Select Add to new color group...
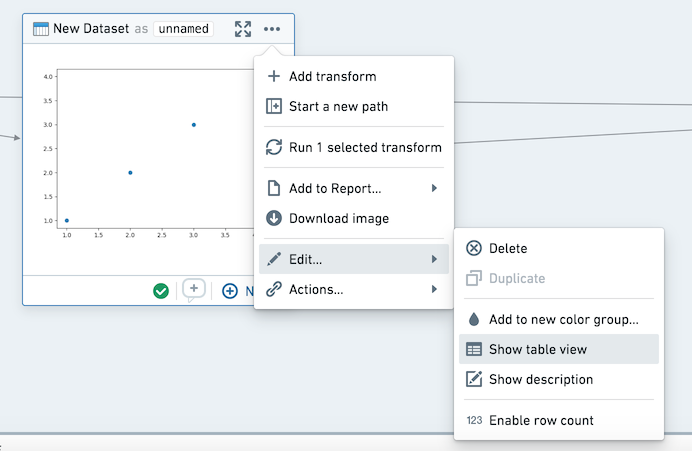The width and height of the screenshot is (692, 451). click(x=559, y=319)
